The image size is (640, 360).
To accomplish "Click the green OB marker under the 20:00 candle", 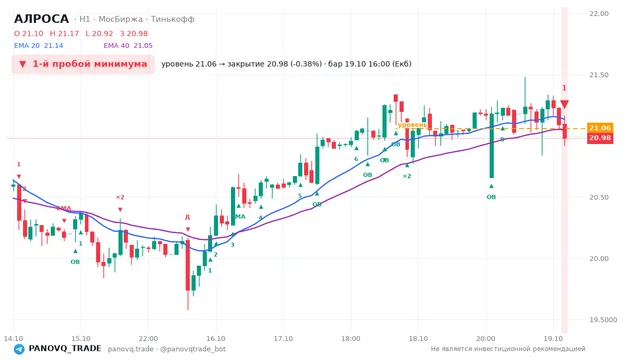I will click(x=491, y=197).
